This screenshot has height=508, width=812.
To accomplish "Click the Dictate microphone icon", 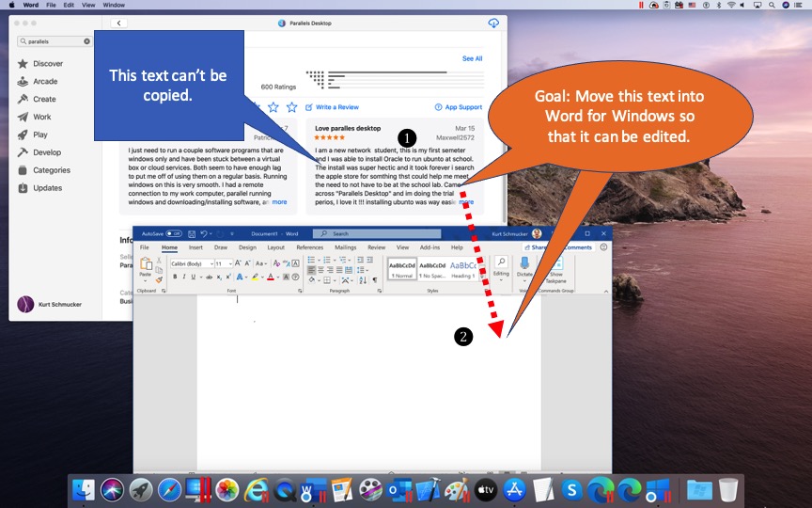I will (x=524, y=263).
